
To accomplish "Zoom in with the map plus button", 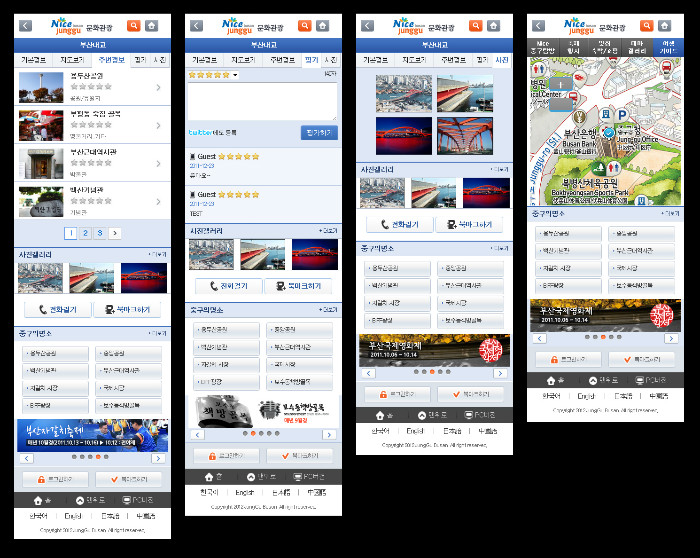I will click(561, 84).
